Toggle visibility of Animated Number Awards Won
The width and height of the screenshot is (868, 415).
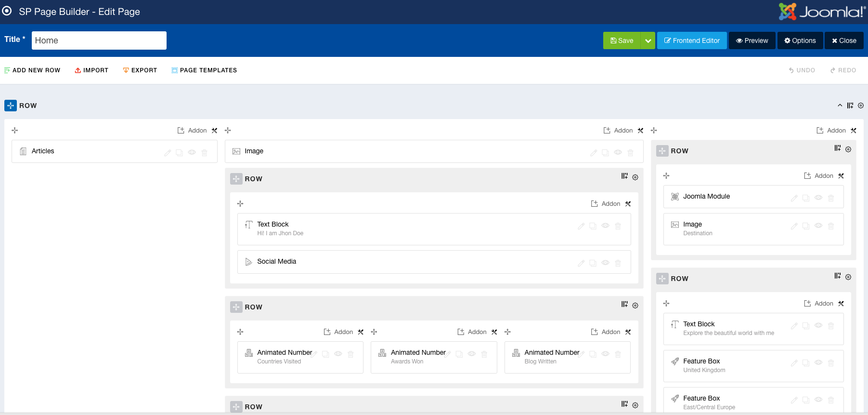[472, 354]
